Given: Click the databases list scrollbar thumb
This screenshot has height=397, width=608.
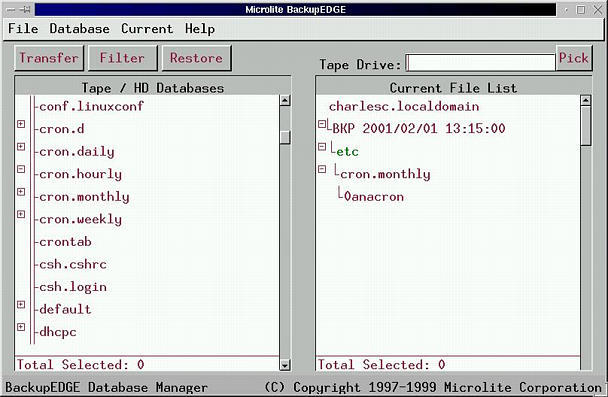Looking at the screenshot, I should pos(285,137).
